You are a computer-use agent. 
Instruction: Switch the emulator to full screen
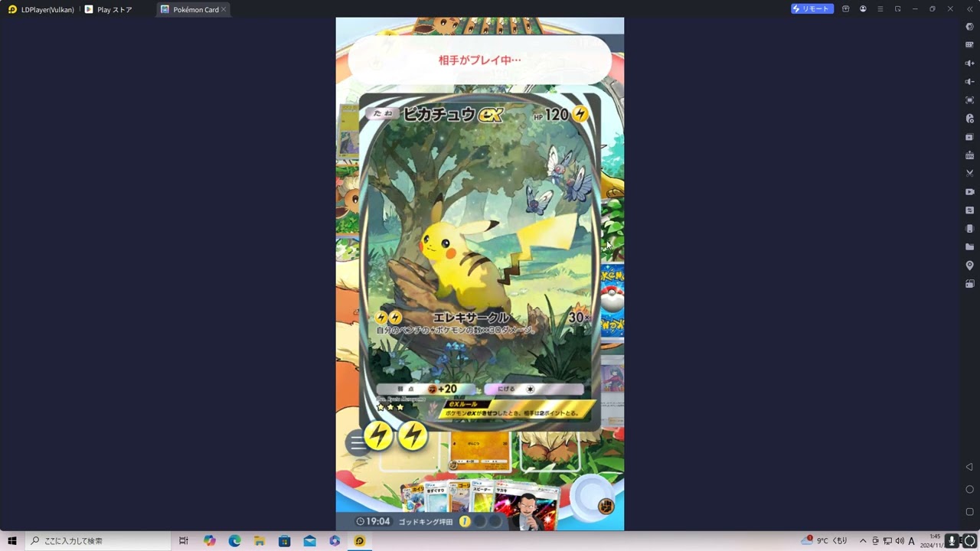tap(969, 100)
